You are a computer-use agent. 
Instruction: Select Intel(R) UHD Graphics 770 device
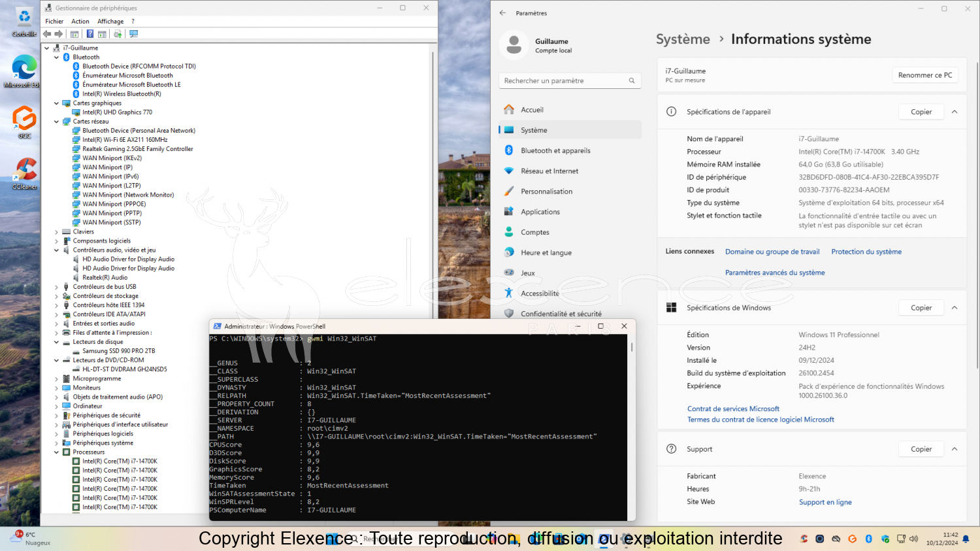pyautogui.click(x=117, y=112)
